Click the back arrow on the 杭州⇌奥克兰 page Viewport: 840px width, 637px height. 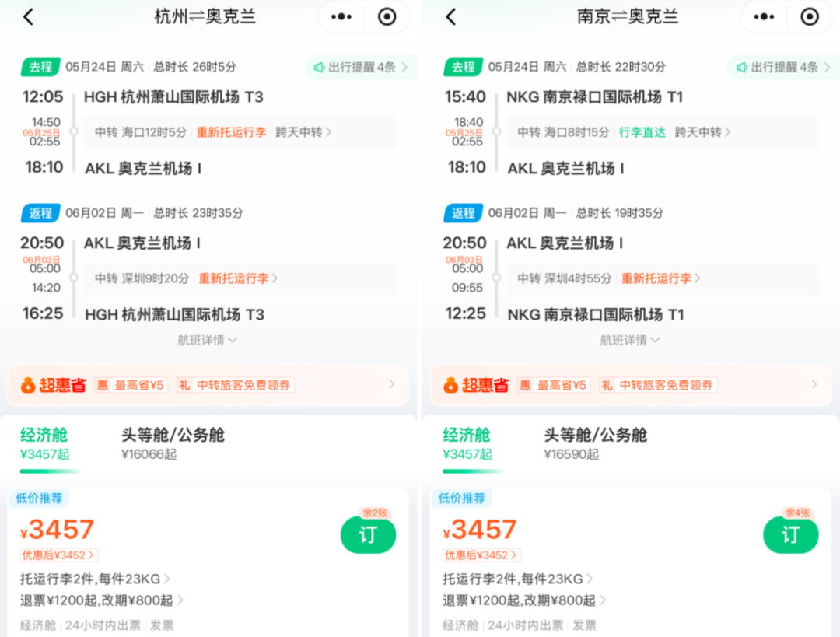(x=28, y=16)
